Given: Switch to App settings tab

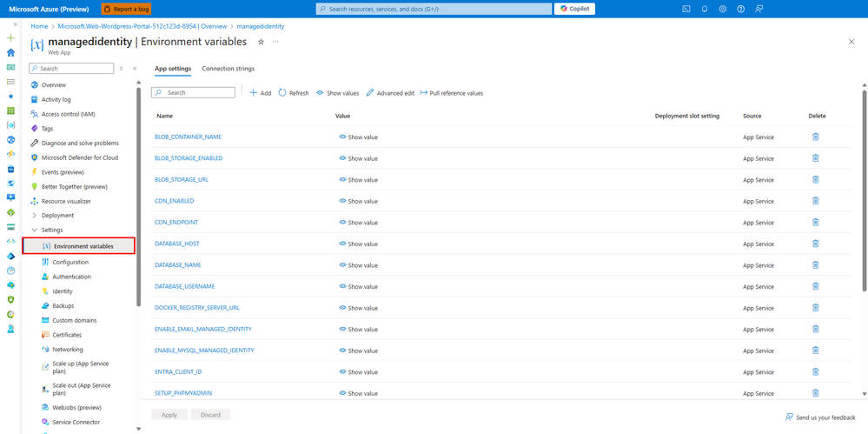Looking at the screenshot, I should 173,69.
